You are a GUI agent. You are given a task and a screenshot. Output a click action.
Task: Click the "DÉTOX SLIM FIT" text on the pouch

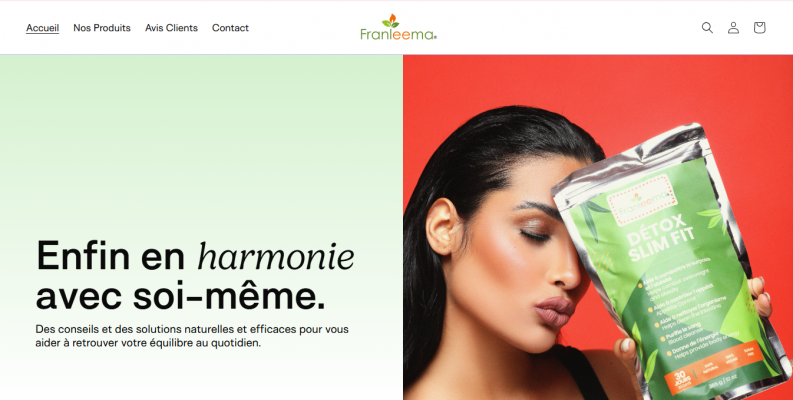click(x=662, y=236)
